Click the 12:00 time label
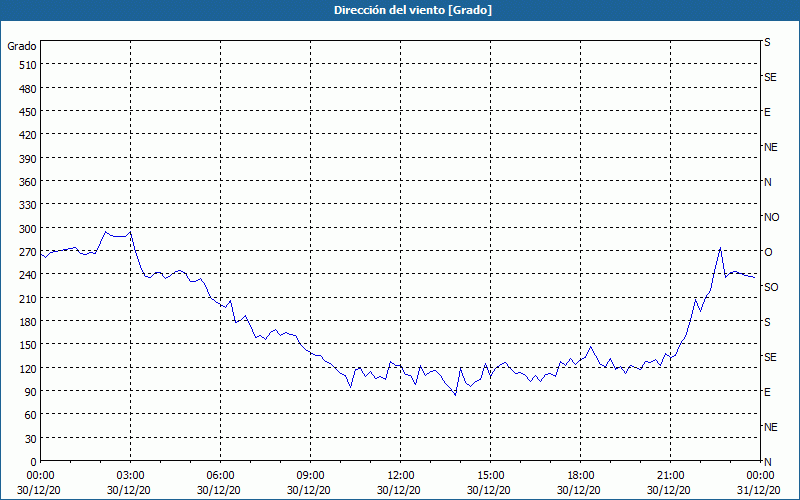The width and height of the screenshot is (800, 500). (401, 476)
